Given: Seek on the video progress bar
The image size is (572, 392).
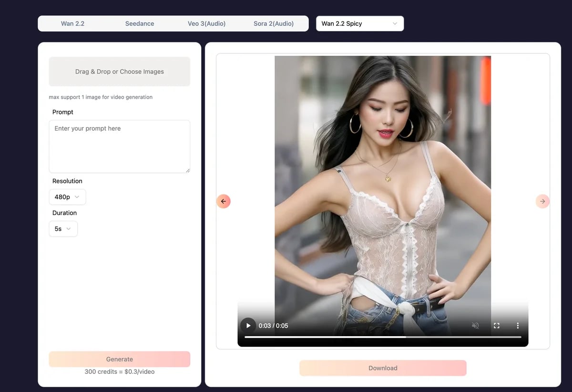Looking at the screenshot, I should click(383, 337).
